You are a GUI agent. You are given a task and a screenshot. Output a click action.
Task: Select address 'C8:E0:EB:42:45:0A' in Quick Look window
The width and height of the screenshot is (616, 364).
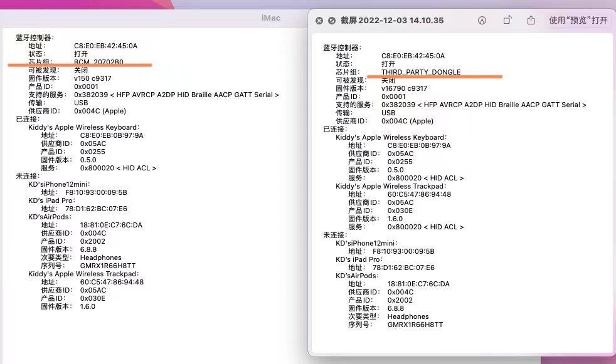coord(413,56)
